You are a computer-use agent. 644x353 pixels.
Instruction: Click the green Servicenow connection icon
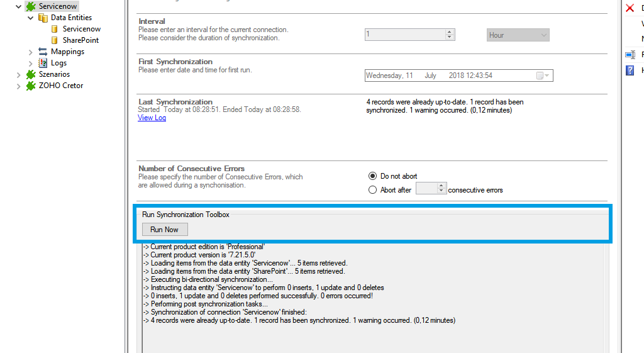point(31,6)
